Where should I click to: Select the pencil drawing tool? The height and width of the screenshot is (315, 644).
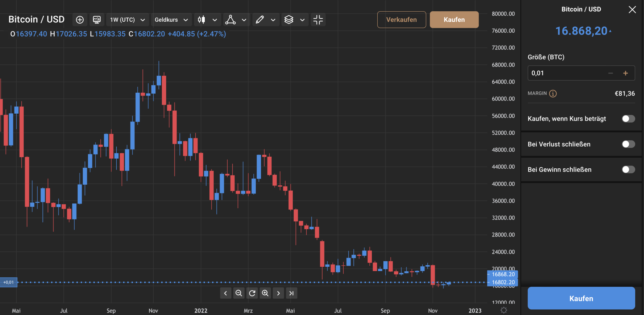pyautogui.click(x=260, y=20)
